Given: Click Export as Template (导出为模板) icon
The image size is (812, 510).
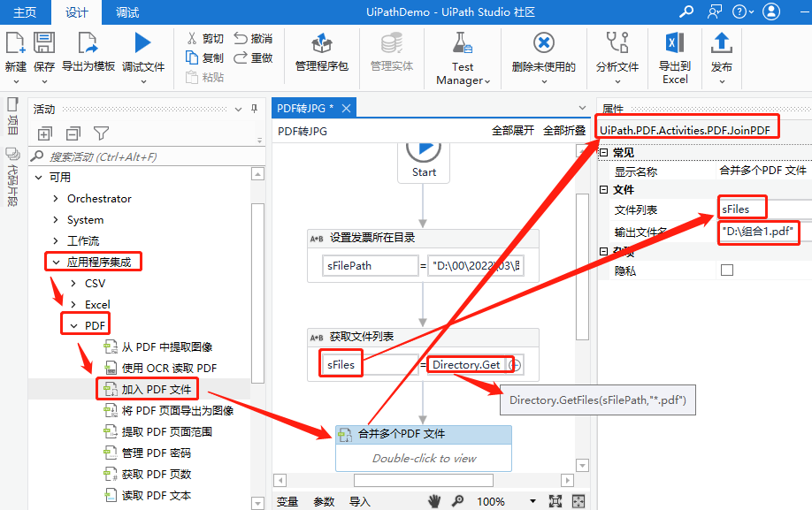Looking at the screenshot, I should [x=88, y=43].
